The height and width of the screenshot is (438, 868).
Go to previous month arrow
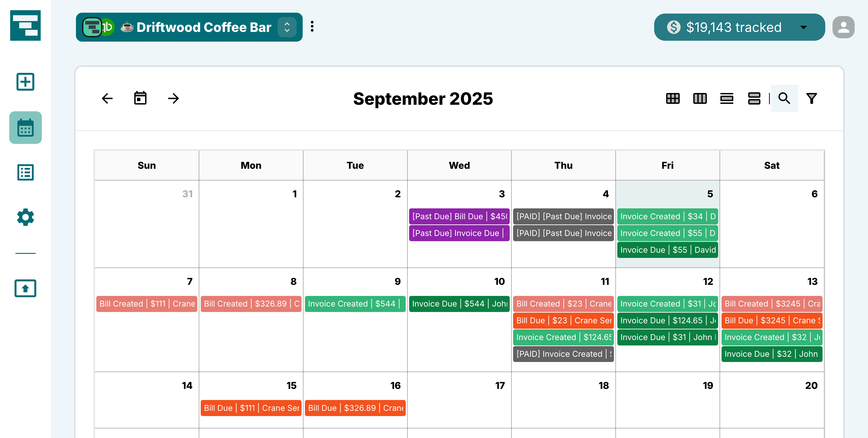[x=107, y=98]
